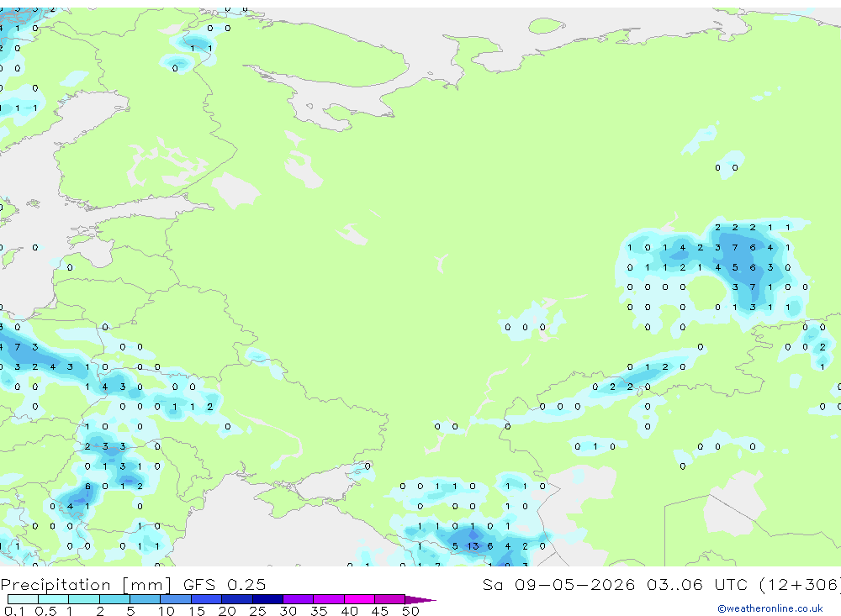Click the "Sa 09-05-2026" date text
Image resolution: width=841 pixels, height=616 pixels.
coord(558,584)
